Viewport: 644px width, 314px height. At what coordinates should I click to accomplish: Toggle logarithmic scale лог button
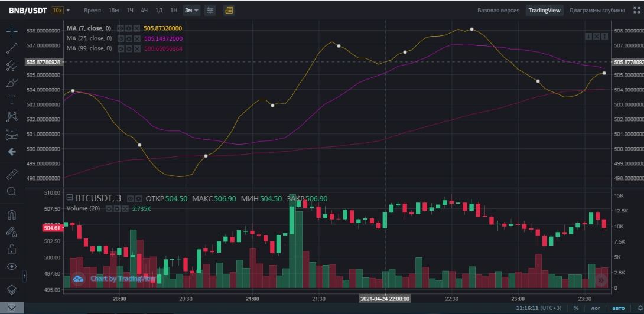coord(595,308)
